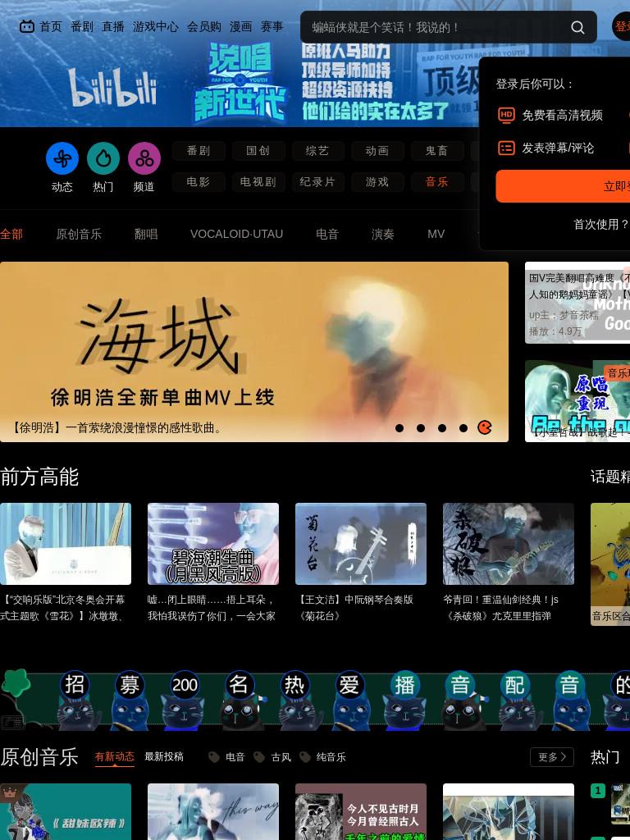The width and height of the screenshot is (630, 840).
Task: Click the 动画 category button
Action: (x=377, y=151)
